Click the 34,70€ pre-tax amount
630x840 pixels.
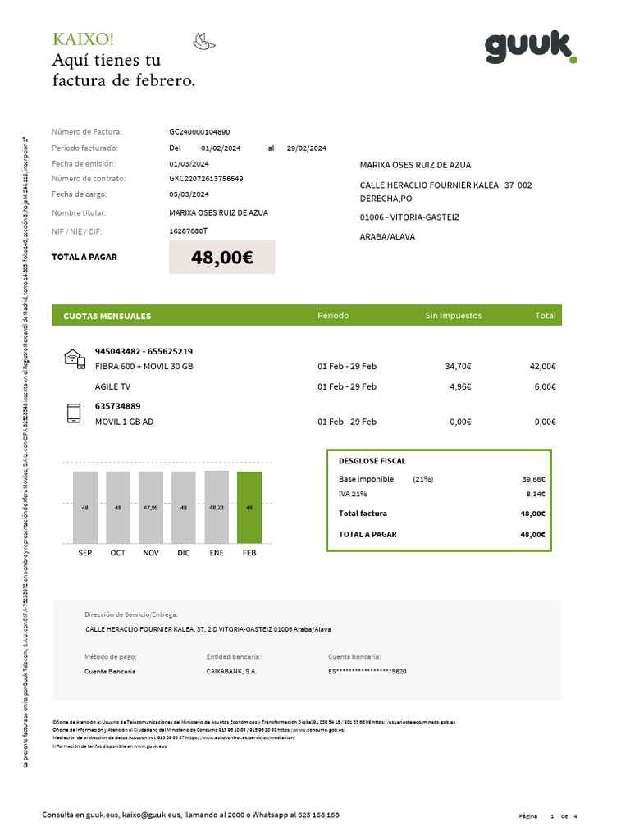[458, 367]
